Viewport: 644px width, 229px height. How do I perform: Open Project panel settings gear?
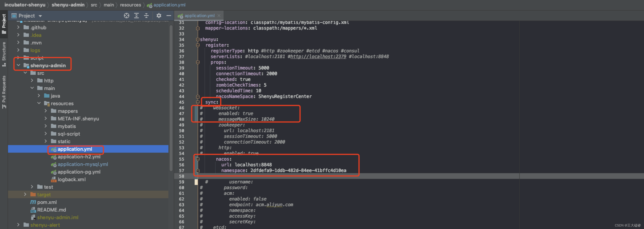[x=159, y=16]
